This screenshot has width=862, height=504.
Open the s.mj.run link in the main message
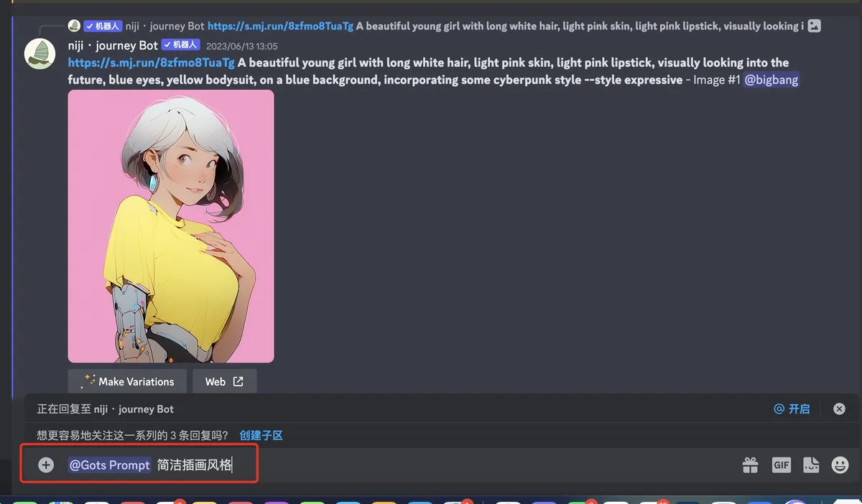coord(151,62)
